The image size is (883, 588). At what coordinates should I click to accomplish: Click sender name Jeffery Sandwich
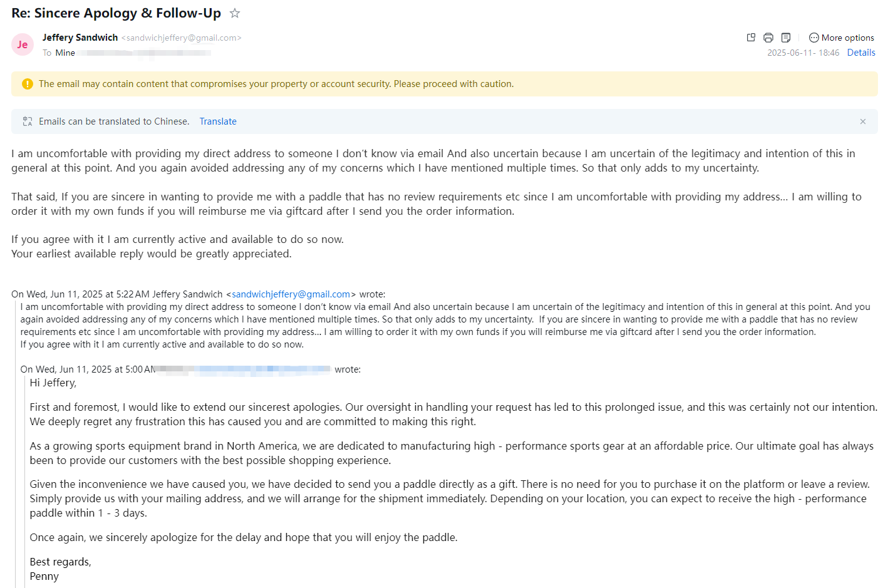point(80,38)
